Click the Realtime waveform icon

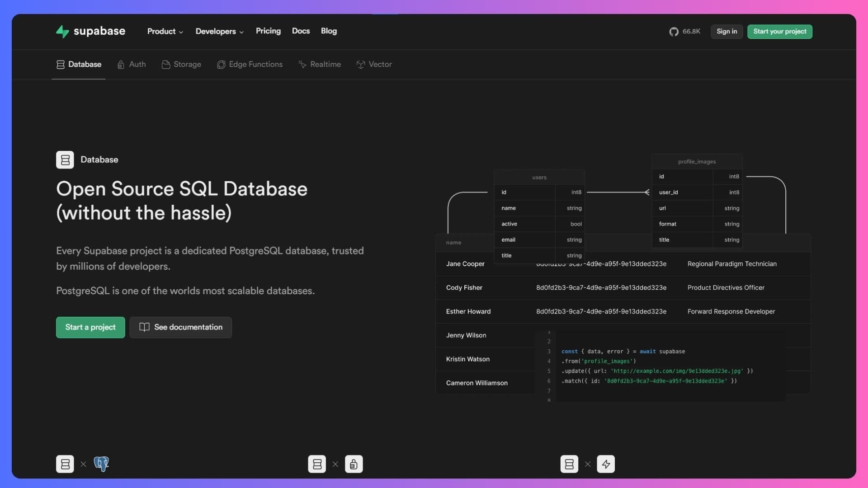coord(302,64)
